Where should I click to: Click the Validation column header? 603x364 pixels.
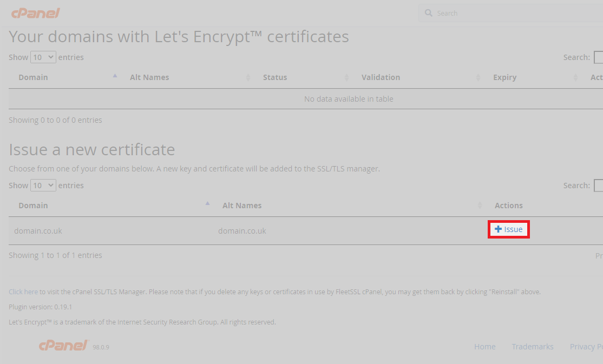pos(381,77)
